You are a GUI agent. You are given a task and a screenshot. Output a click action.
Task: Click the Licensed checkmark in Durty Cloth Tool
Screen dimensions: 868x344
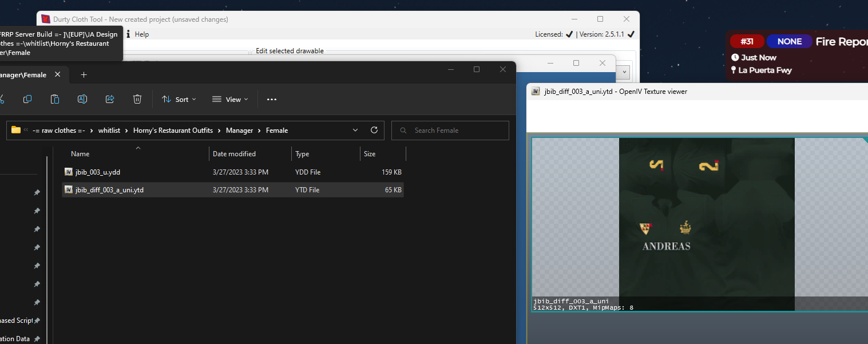click(569, 34)
